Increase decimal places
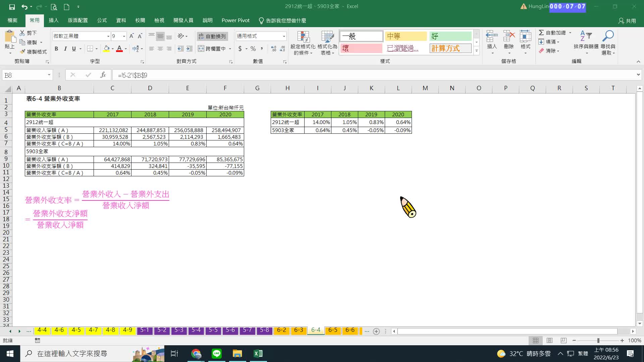 [274, 49]
